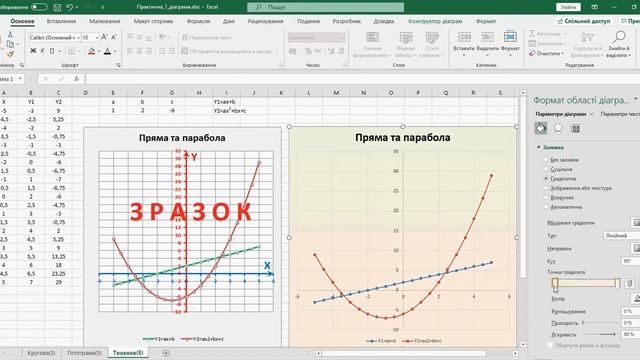Screen dimensions: 640x360
Task: Click the Copy icon in clipboard group
Action: [10, 44]
